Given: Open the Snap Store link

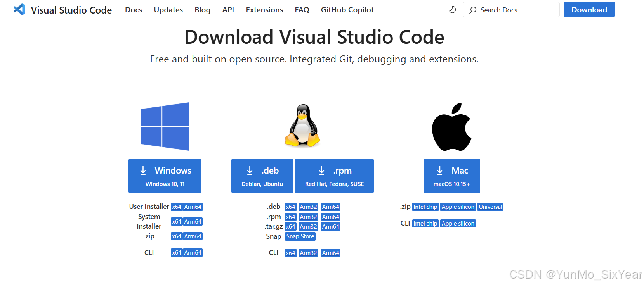Looking at the screenshot, I should point(300,236).
